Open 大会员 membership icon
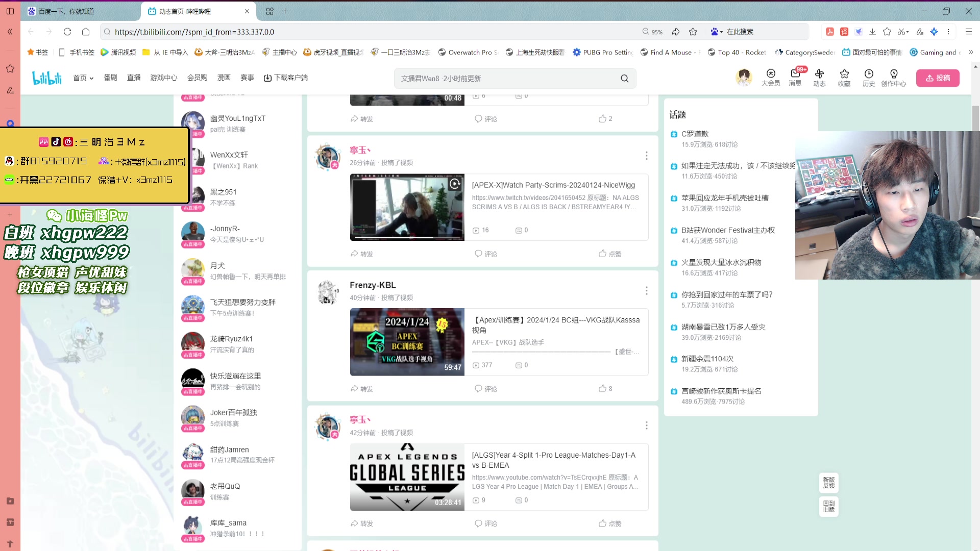 click(770, 78)
